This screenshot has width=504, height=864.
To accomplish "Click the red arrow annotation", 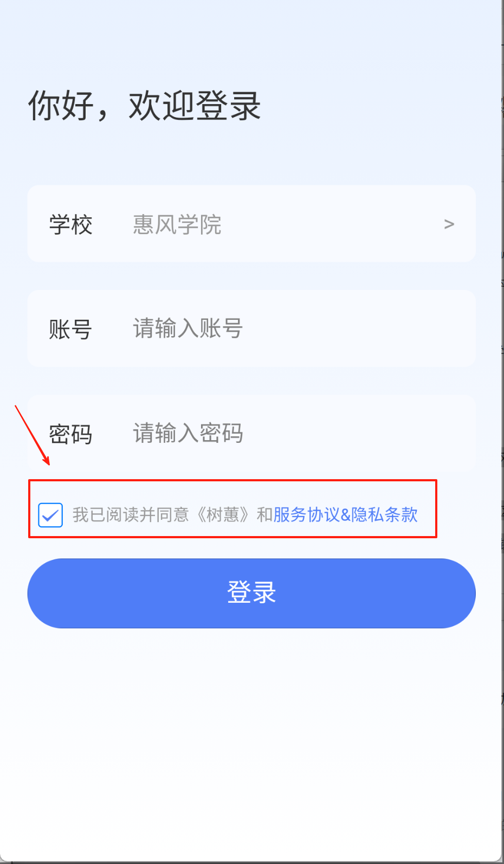I will point(32,435).
